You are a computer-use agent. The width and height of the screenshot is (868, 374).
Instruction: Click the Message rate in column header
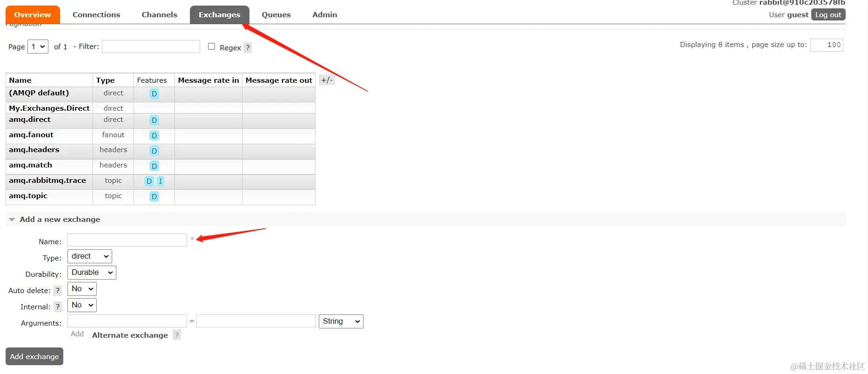tap(209, 80)
